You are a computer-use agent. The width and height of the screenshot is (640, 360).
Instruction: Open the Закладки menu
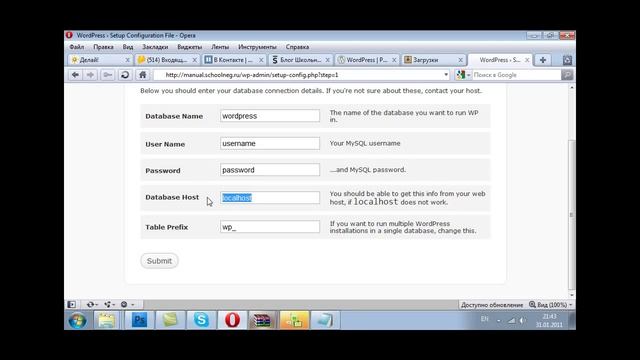pyautogui.click(x=155, y=47)
